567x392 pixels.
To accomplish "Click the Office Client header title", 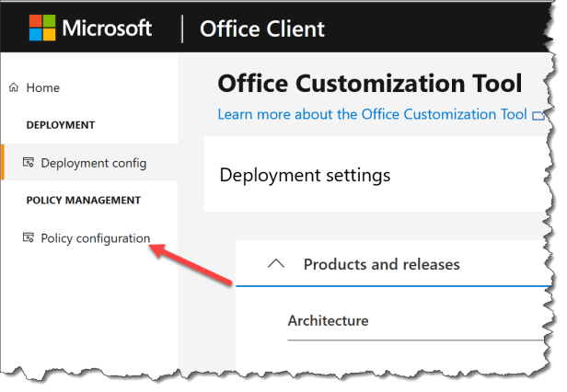I will 262,29.
